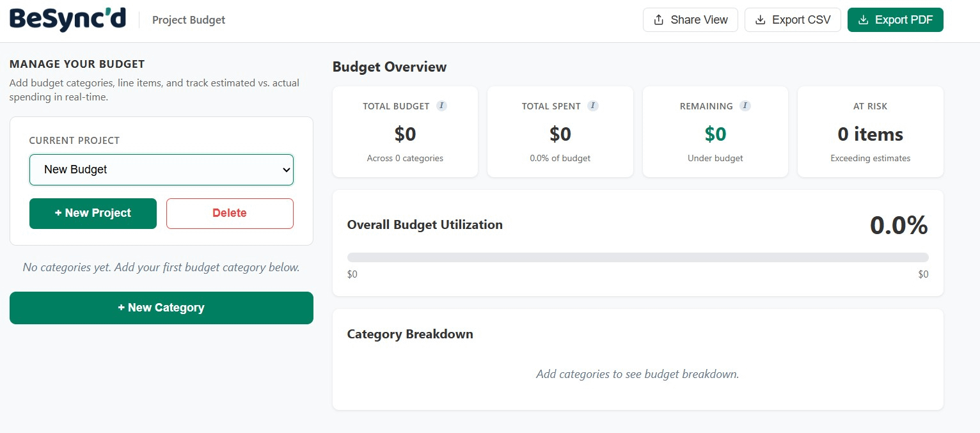This screenshot has width=980, height=433.
Task: Select New Budget from the project selector
Action: tap(161, 169)
